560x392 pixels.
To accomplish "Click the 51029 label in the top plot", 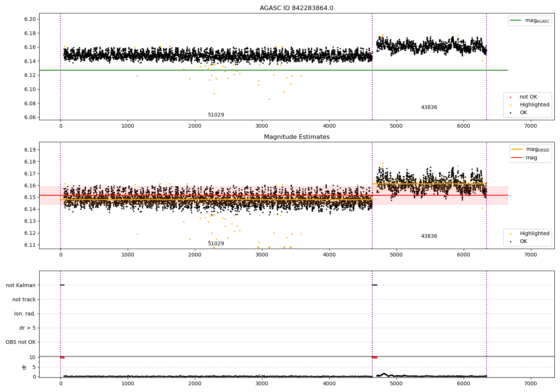I will click(216, 115).
